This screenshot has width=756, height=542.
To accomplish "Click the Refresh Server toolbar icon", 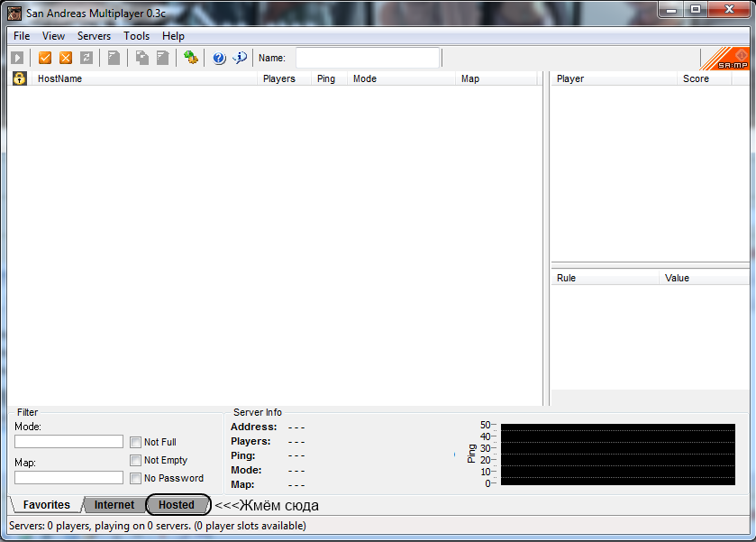I will (87, 58).
